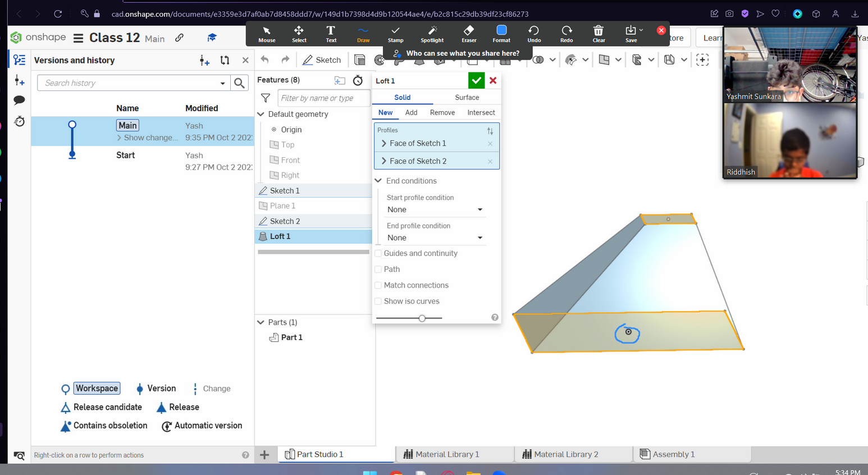Cancel Loft 1 with red X

tap(493, 81)
